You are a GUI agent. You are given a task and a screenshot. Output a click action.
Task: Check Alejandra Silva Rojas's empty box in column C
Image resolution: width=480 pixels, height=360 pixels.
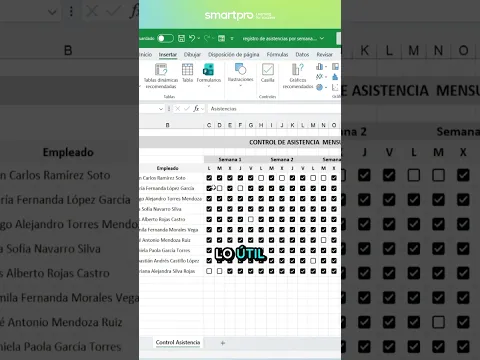point(209,271)
